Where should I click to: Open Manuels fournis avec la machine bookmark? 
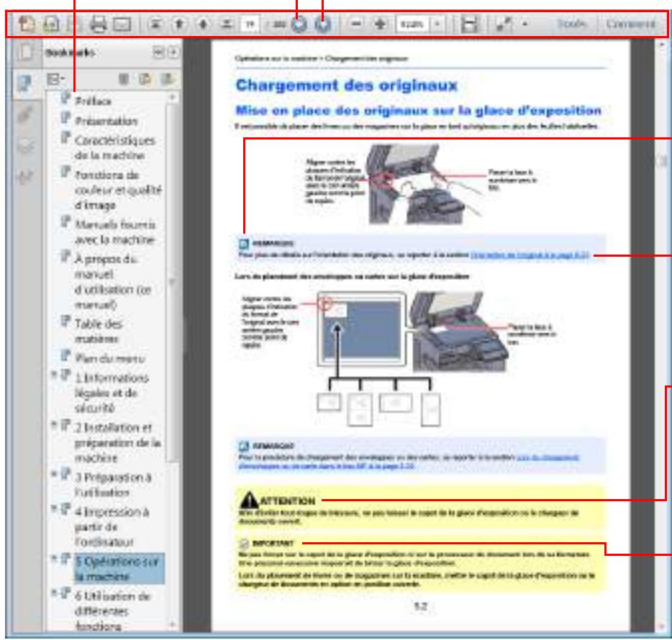tap(114, 232)
